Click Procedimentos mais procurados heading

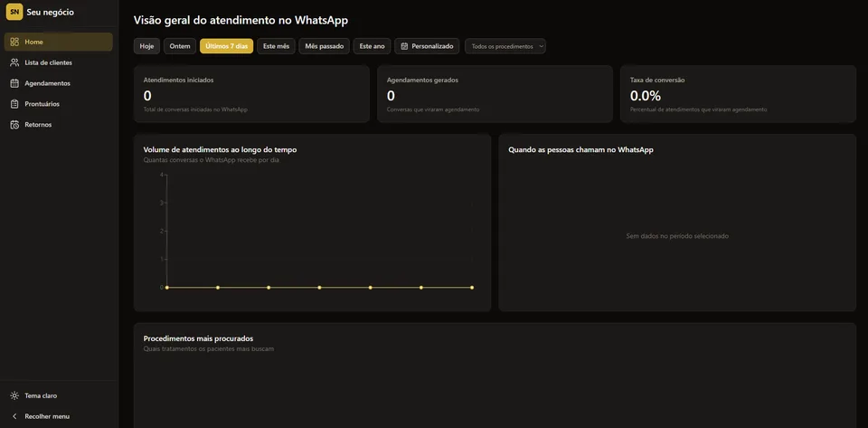[198, 338]
